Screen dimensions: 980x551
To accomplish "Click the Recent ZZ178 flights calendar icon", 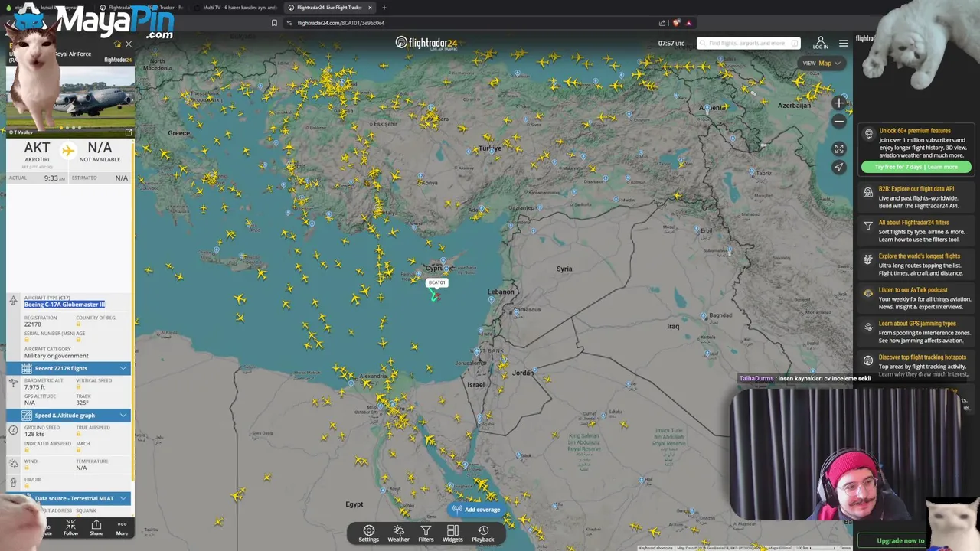I will click(x=27, y=368).
